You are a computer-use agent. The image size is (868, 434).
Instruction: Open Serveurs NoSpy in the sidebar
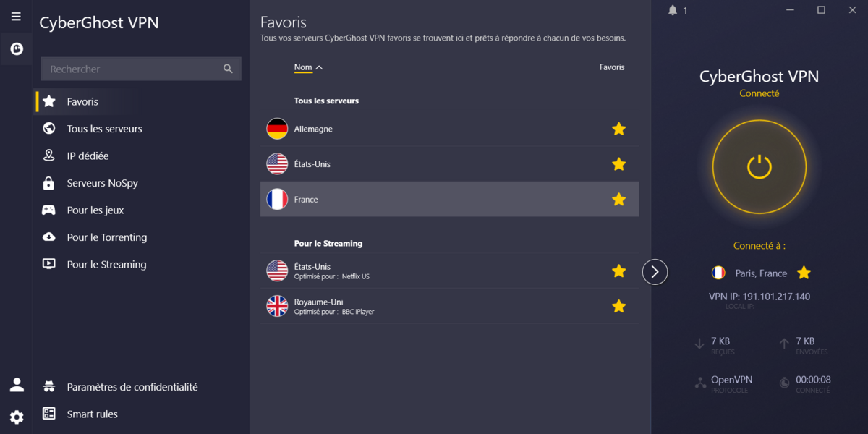click(x=102, y=183)
